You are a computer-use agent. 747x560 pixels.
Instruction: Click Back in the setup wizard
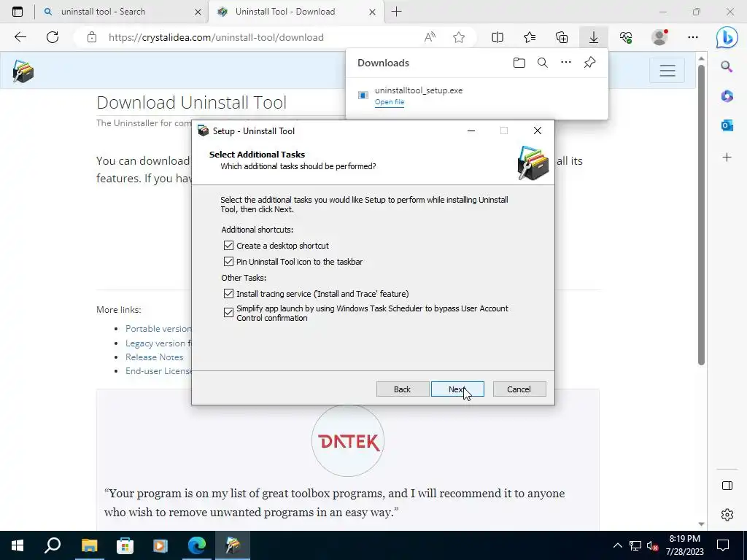402,389
